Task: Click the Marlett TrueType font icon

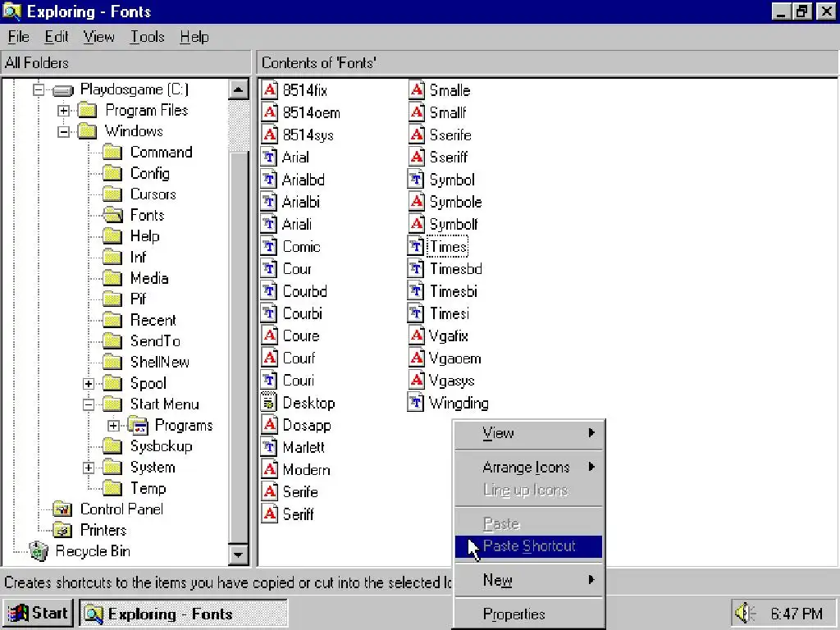Action: (x=269, y=447)
